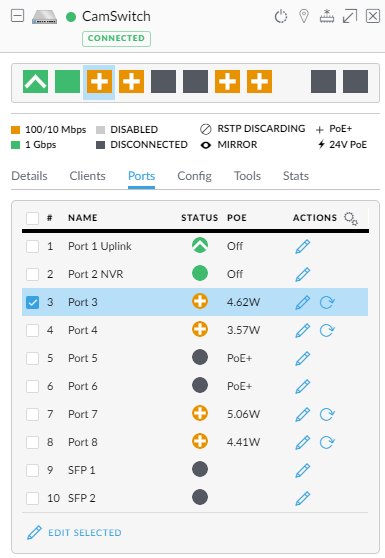Select orange port 8 square in diagram
The image size is (385, 558).
point(259,81)
